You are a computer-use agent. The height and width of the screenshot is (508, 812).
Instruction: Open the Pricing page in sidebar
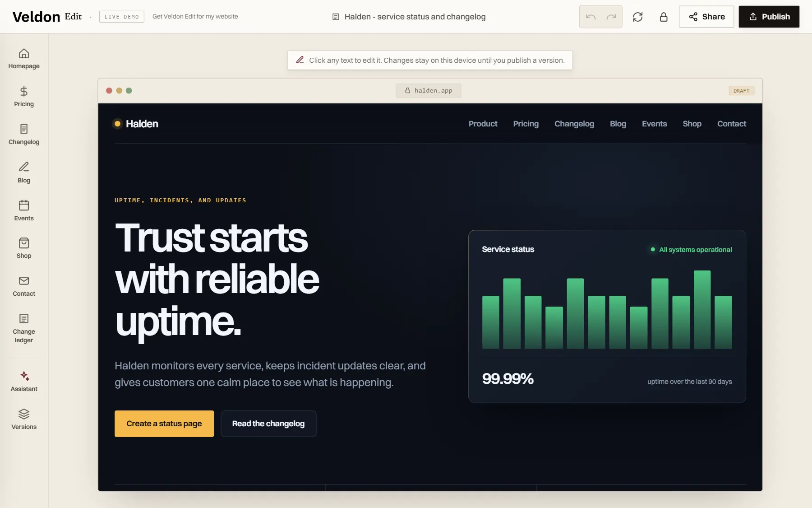click(x=24, y=97)
